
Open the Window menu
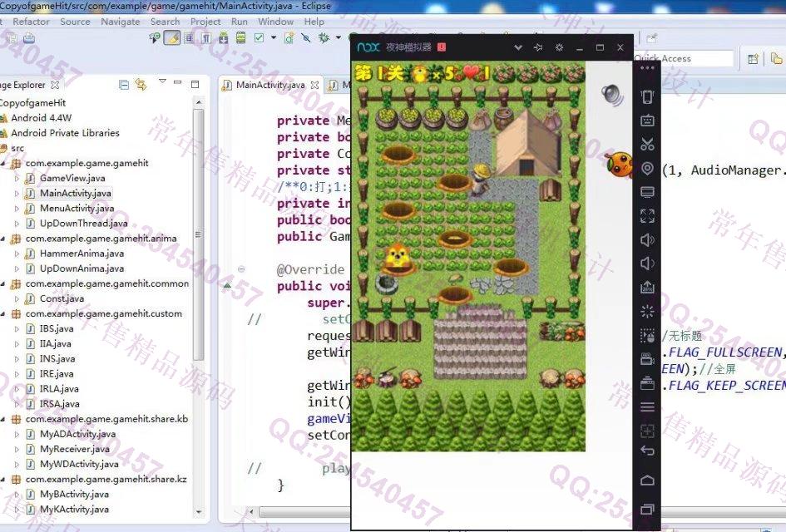click(x=275, y=22)
